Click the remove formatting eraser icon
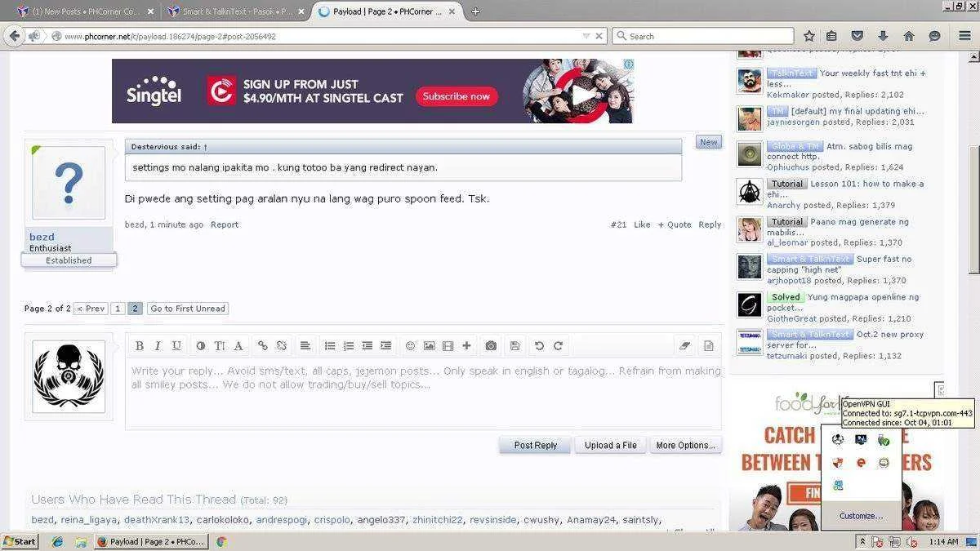This screenshot has width=980, height=551. [685, 346]
